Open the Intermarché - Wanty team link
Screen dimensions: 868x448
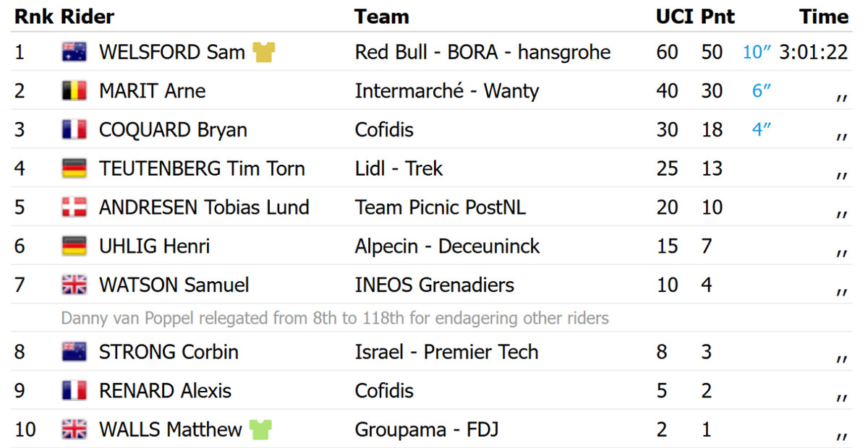446,91
